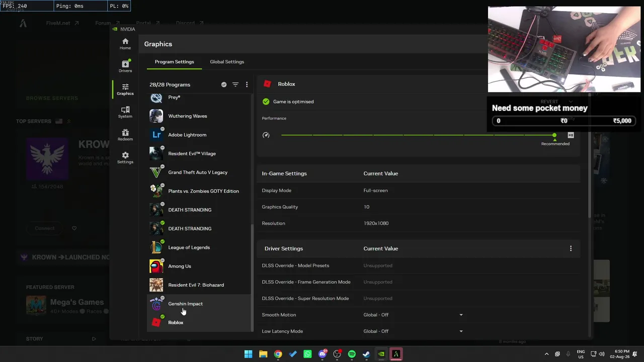Click the Connect button in FiveM window
The width and height of the screenshot is (644, 362).
click(45, 228)
